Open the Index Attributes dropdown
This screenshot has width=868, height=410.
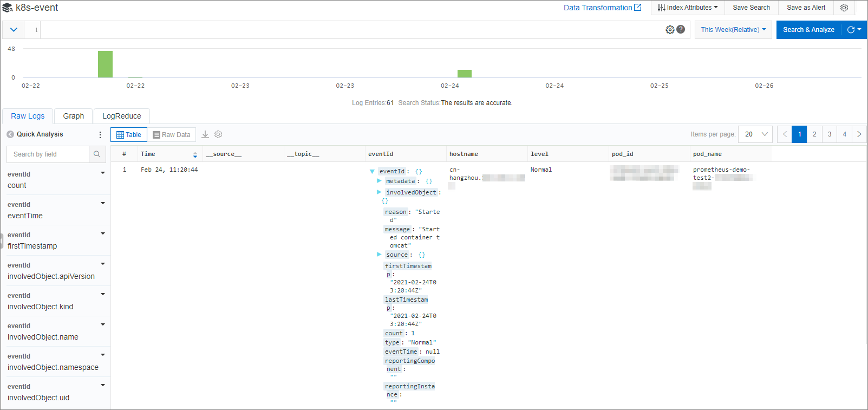tap(688, 8)
